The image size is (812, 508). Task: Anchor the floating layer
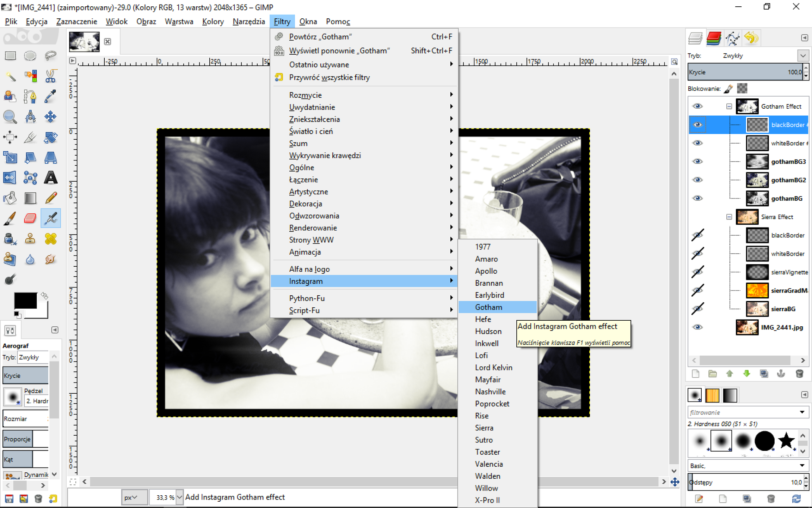click(781, 374)
